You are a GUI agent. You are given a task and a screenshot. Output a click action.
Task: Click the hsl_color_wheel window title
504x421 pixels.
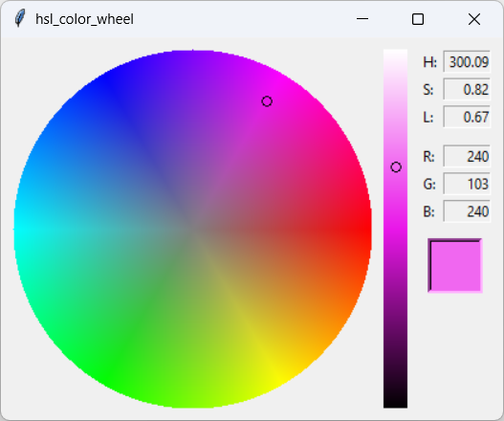pos(84,19)
